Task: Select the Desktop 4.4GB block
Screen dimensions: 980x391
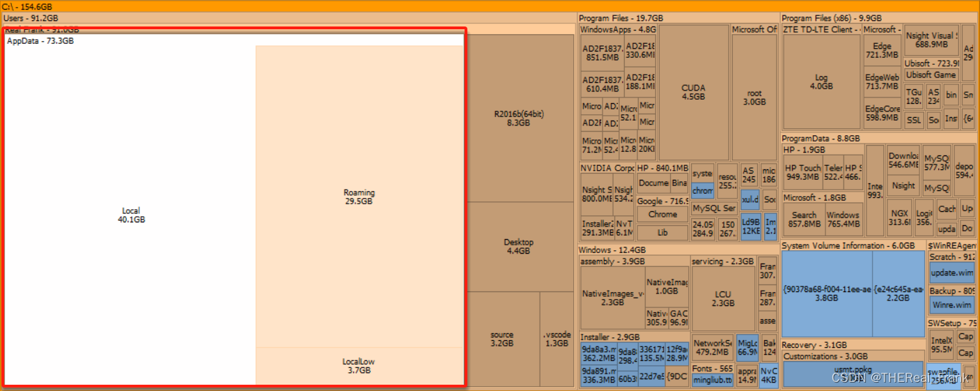Action: [x=519, y=247]
